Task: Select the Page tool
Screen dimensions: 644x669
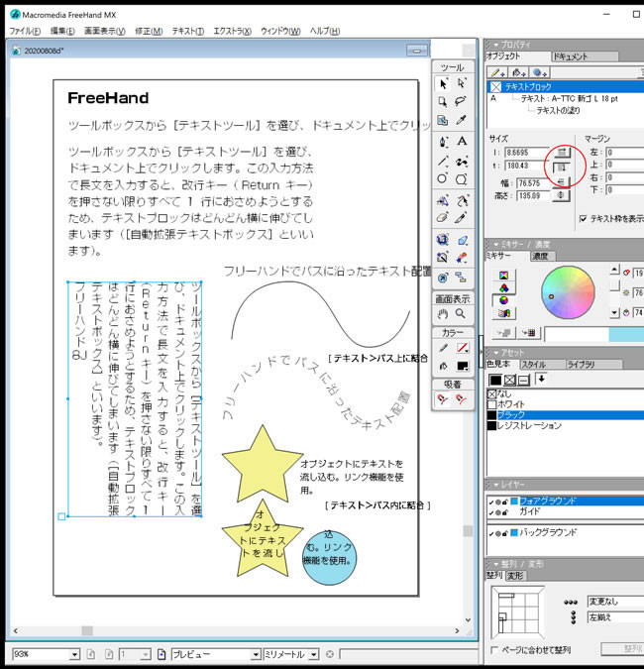Action: coord(443,101)
